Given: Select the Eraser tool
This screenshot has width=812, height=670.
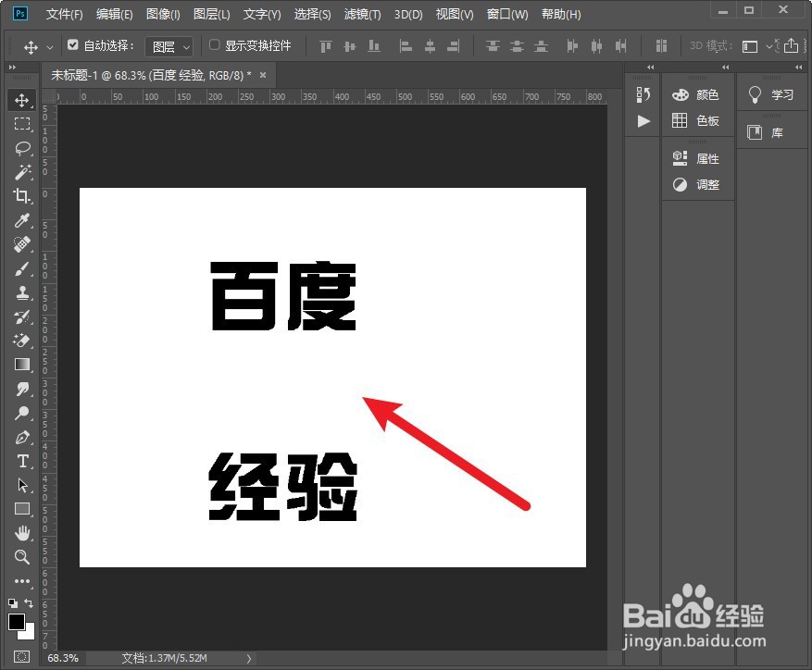Looking at the screenshot, I should (21, 341).
